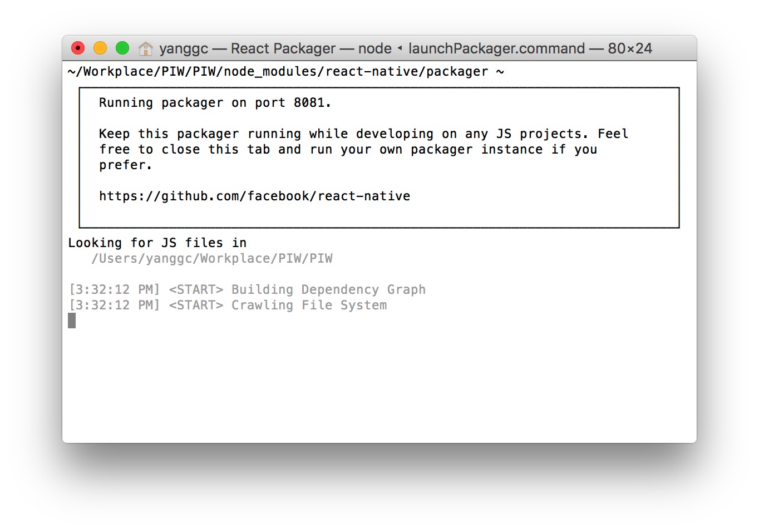Viewport: 759px width, 532px height.
Task: Click the 80×24 size text in title
Action: click(x=629, y=48)
